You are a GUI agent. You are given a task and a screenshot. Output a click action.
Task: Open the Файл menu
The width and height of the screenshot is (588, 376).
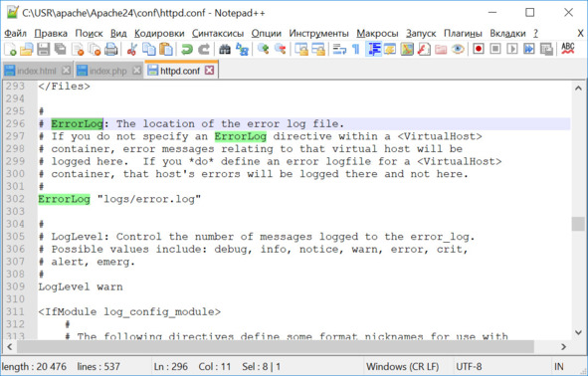pos(15,34)
